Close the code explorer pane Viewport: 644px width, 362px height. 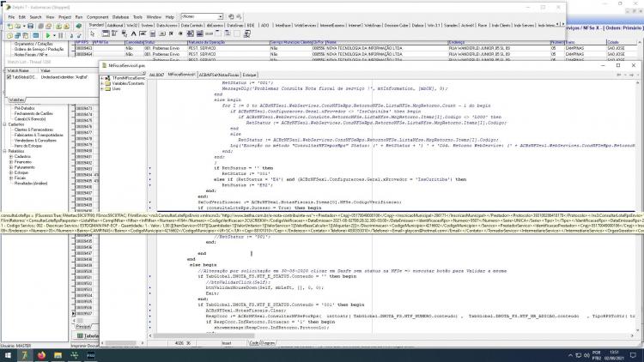144,74
